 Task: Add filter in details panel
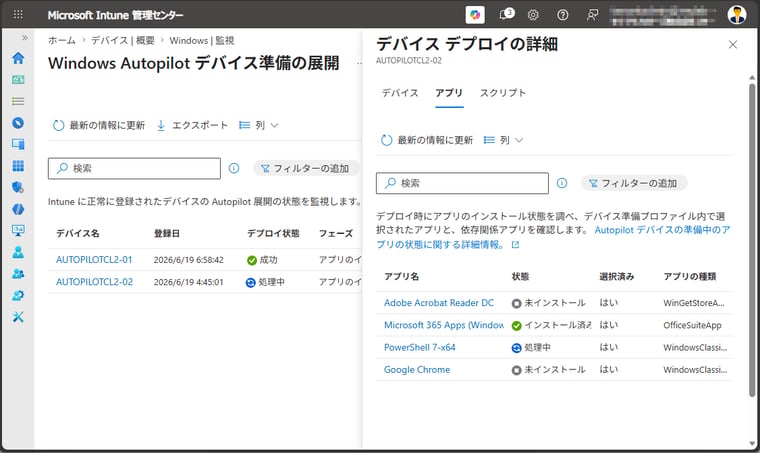coord(634,183)
